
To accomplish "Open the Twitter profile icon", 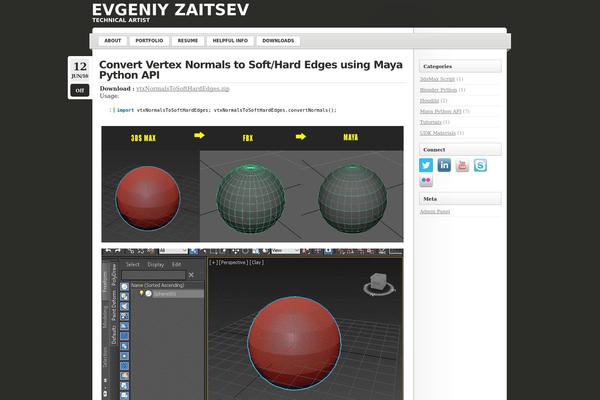I will [x=426, y=165].
